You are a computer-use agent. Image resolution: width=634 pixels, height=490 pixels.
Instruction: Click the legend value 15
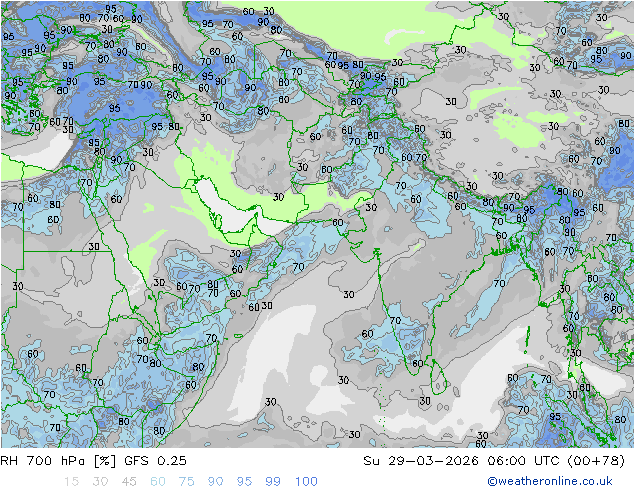pos(71,481)
